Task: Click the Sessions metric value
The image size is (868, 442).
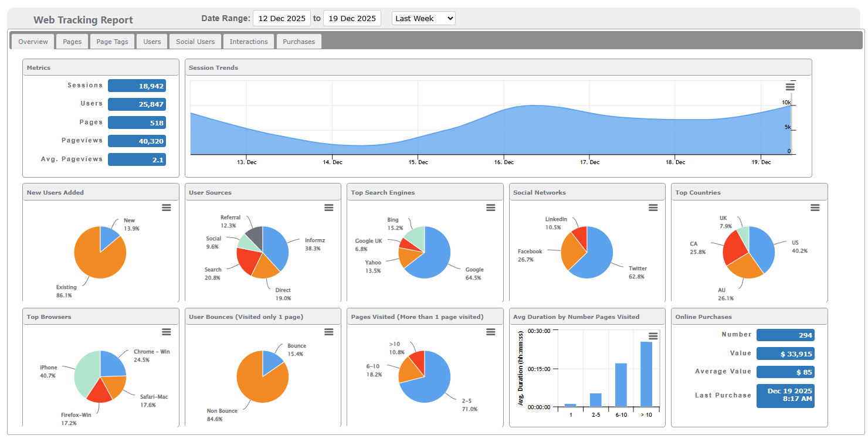Action: (137, 85)
